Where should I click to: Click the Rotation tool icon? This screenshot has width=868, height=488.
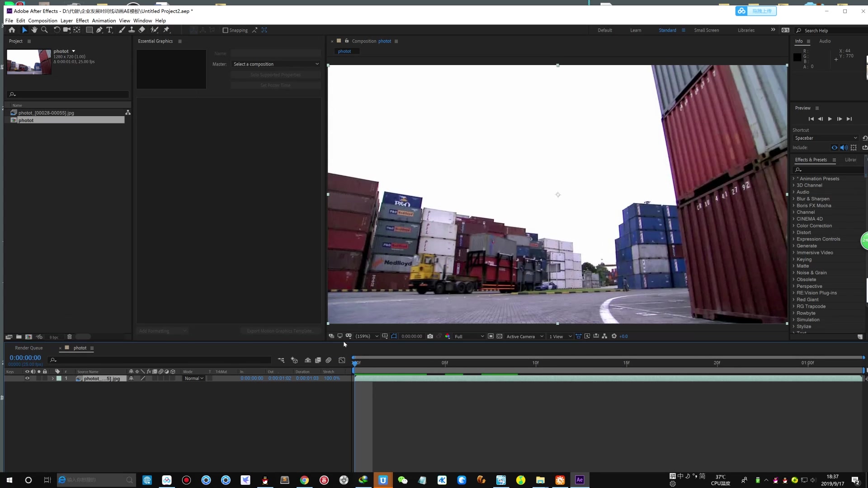pos(57,30)
